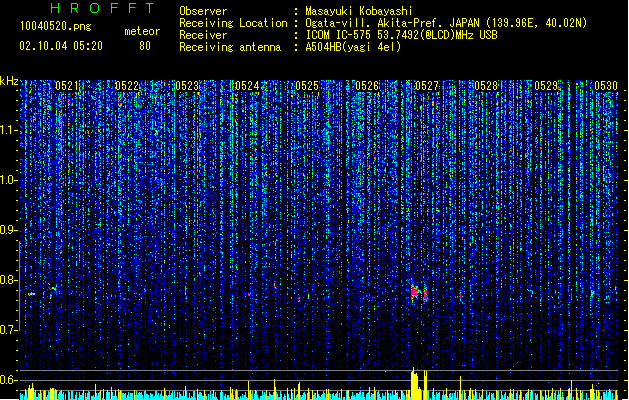Click time marker 0530
This screenshot has width=629, height=400.
point(606,86)
